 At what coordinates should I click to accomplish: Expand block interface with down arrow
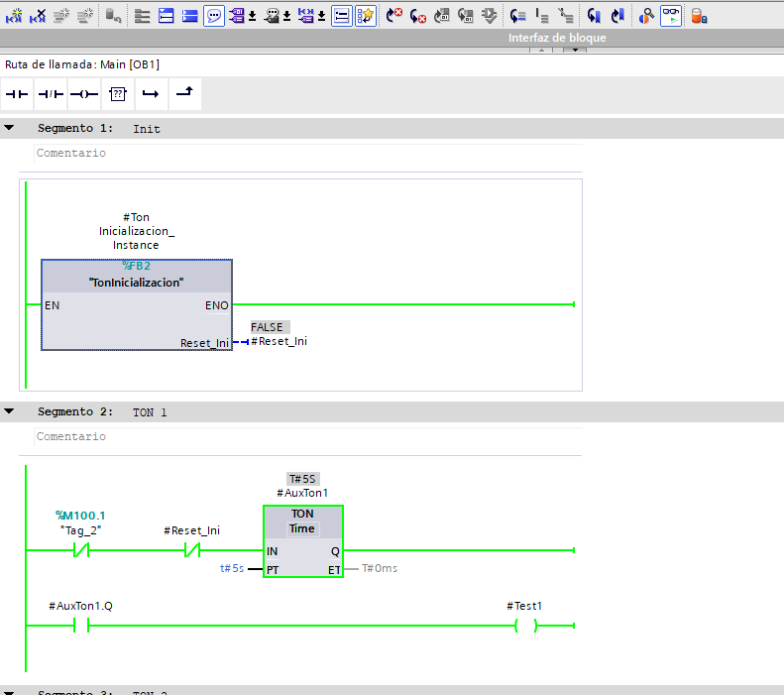point(575,50)
